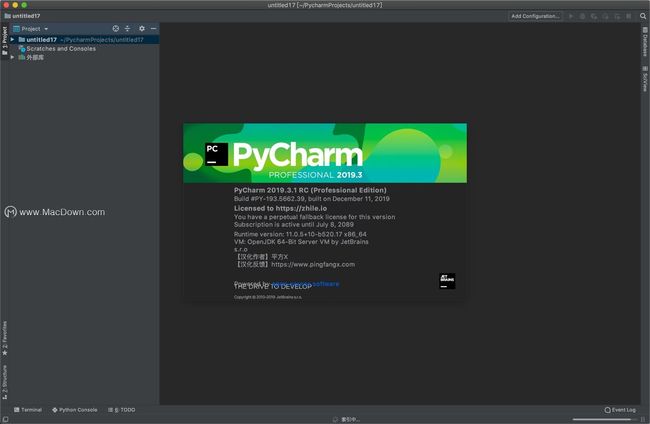Open the Project view dropdown
The image size is (650, 424).
[31, 29]
